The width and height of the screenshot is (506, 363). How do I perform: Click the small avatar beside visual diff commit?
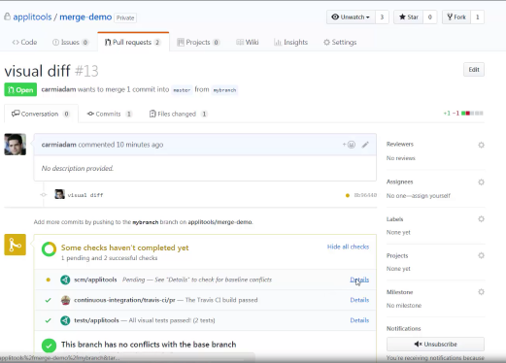pyautogui.click(x=59, y=194)
